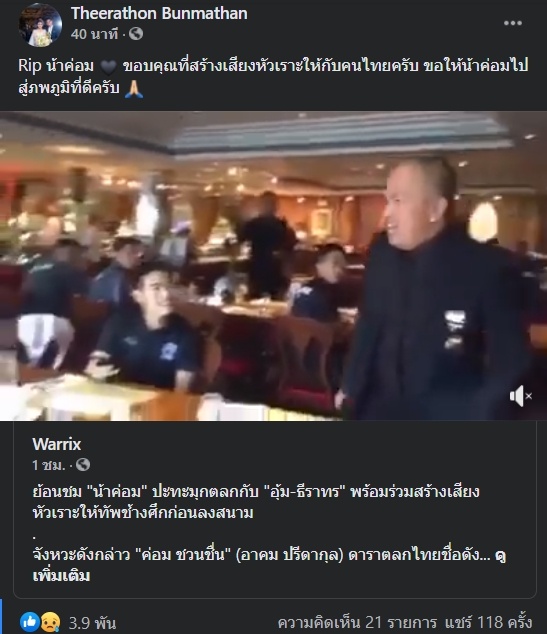Viewport: 547px width, 634px height.
Task: Open the Theerathon Bunmathan profile name link
Action: [x=159, y=13]
